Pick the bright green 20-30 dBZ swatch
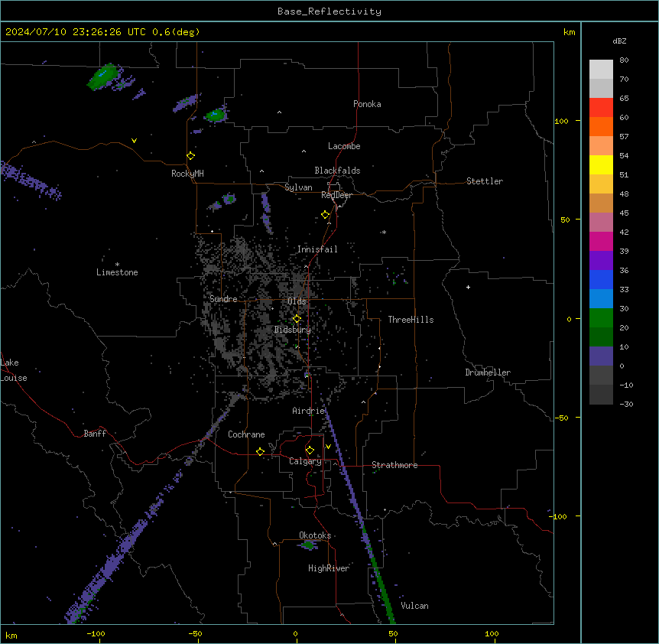Screen dimensions: 659x644 tap(601, 318)
